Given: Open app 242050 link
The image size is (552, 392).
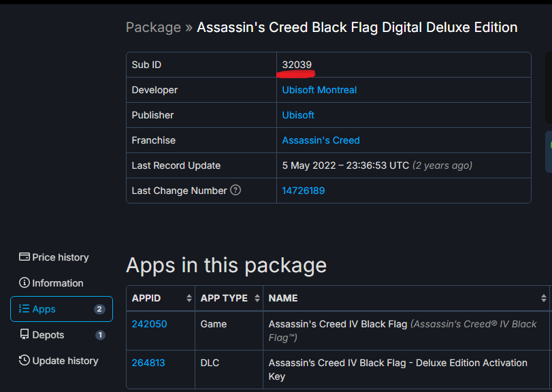Looking at the screenshot, I should pyautogui.click(x=149, y=324).
